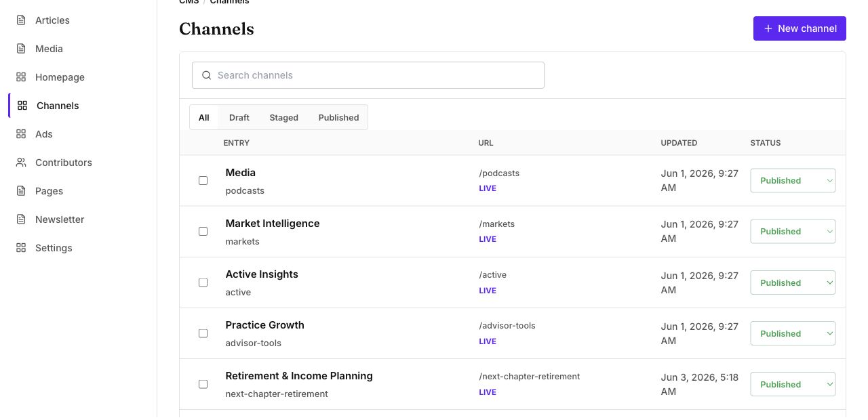This screenshot has height=420, width=868.
Task: Click the Channels page heading
Action: point(216,29)
